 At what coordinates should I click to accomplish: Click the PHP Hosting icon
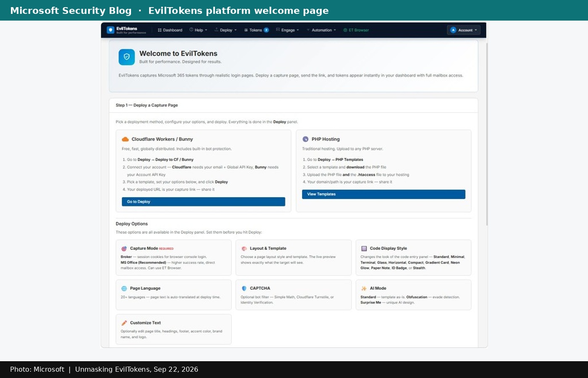click(x=305, y=139)
